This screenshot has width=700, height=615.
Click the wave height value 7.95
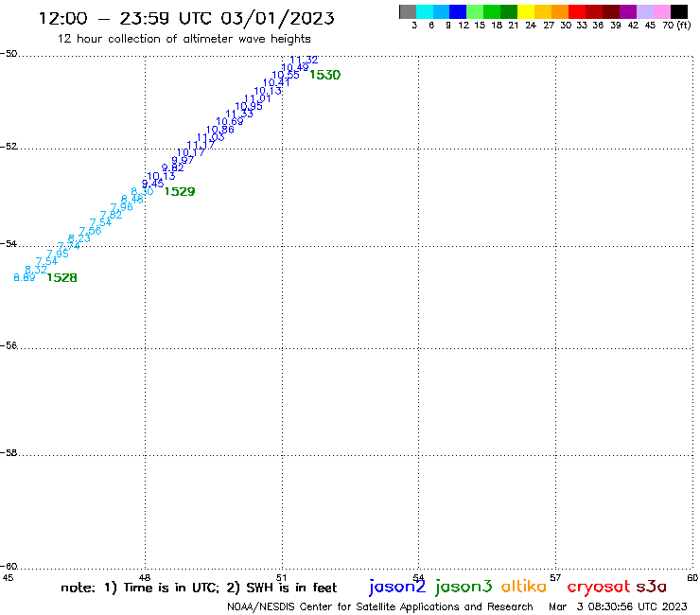58,254
